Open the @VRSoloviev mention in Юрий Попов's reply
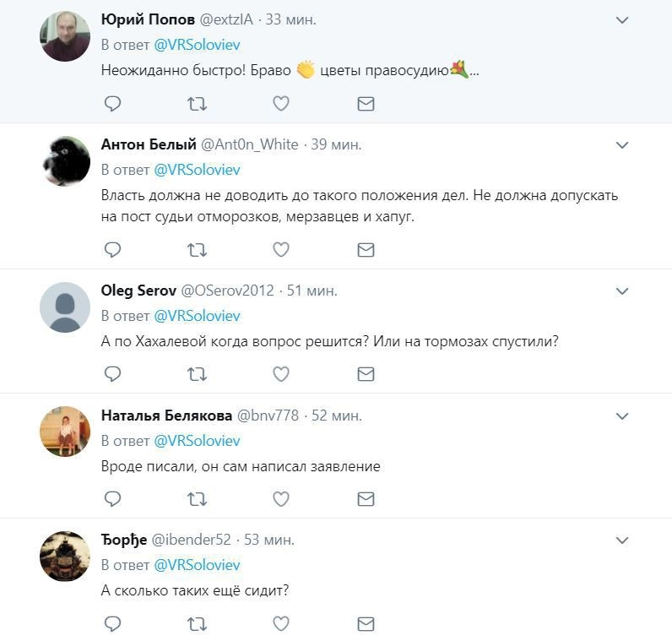Screen dimensions: 672x641 click(x=197, y=45)
